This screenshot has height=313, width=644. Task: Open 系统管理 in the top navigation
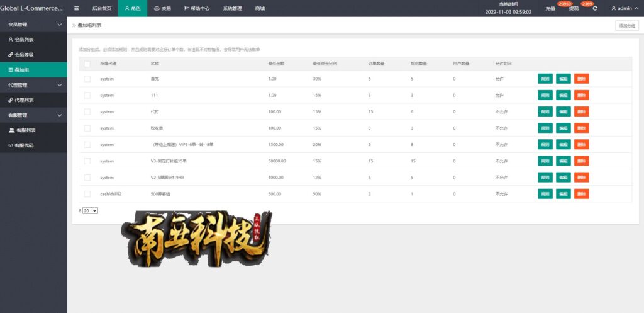[x=232, y=8]
